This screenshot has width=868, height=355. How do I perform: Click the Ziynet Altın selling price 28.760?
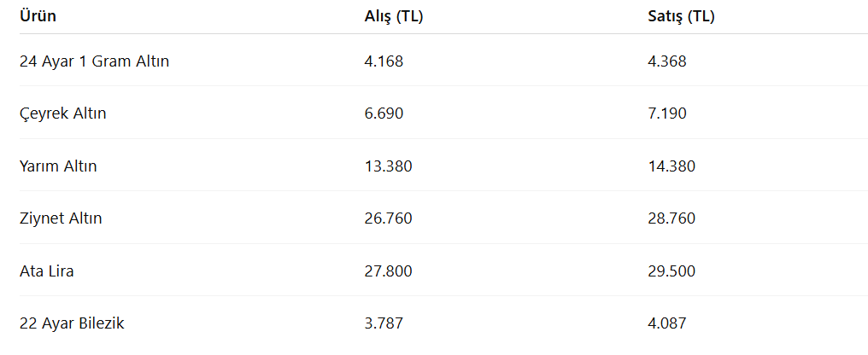(672, 218)
